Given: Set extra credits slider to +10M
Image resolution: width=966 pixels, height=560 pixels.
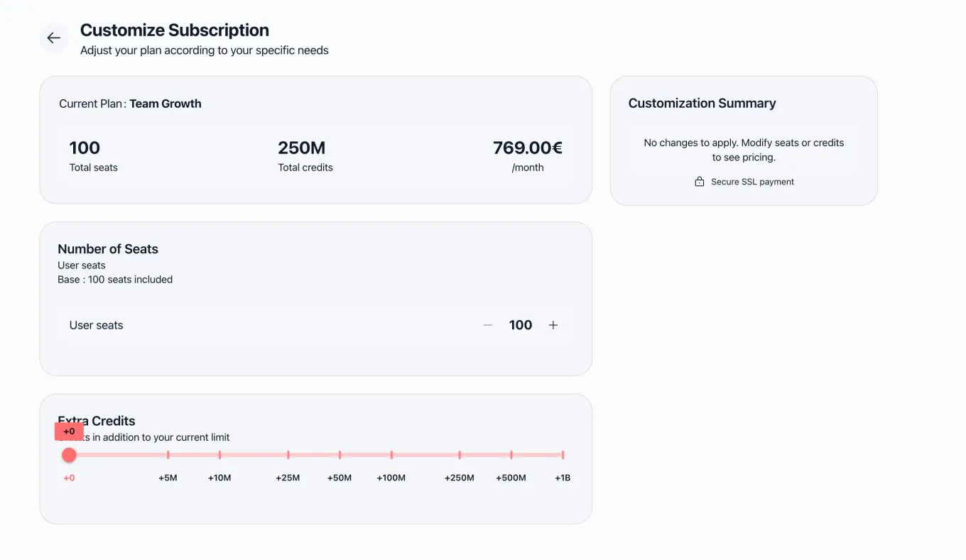Looking at the screenshot, I should click(x=219, y=455).
